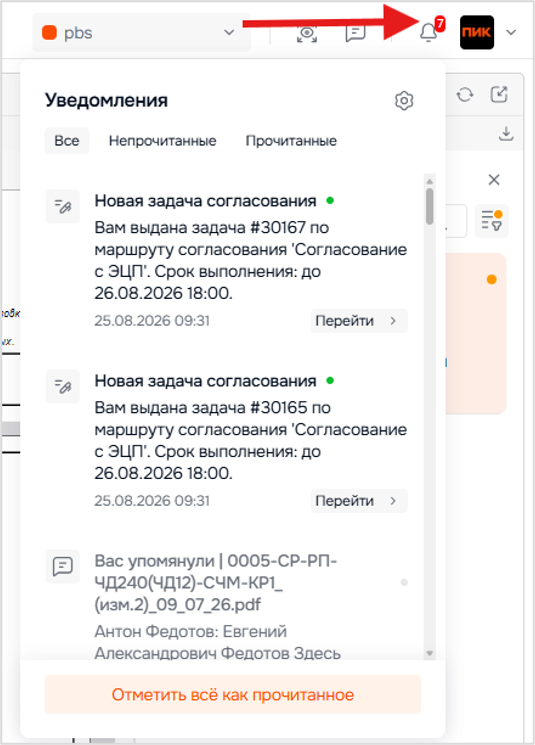Click approval task icon for #30167
The image size is (535, 745).
[x=63, y=206]
